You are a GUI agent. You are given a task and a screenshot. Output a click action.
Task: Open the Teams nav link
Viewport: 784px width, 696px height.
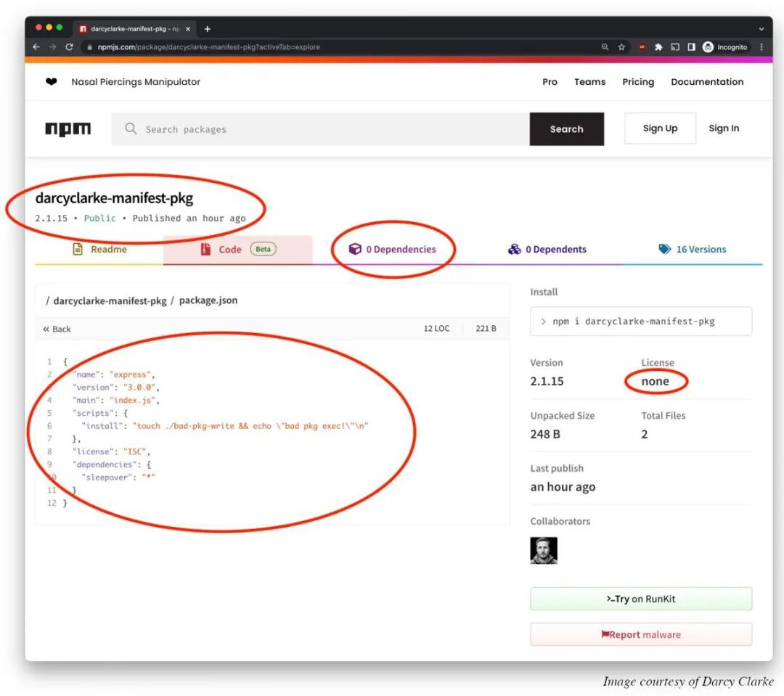(589, 81)
